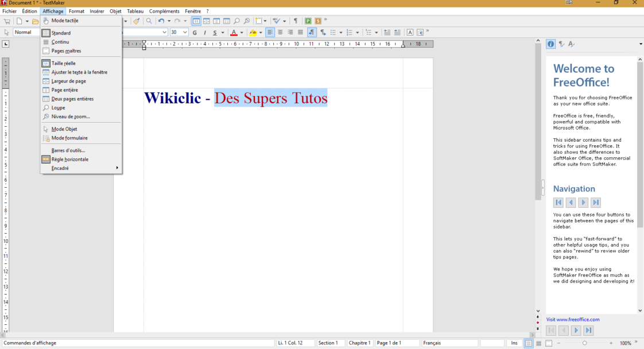Viewport: 644px width, 349px height.
Task: Click the Bold (G) formatting icon
Action: 195,33
